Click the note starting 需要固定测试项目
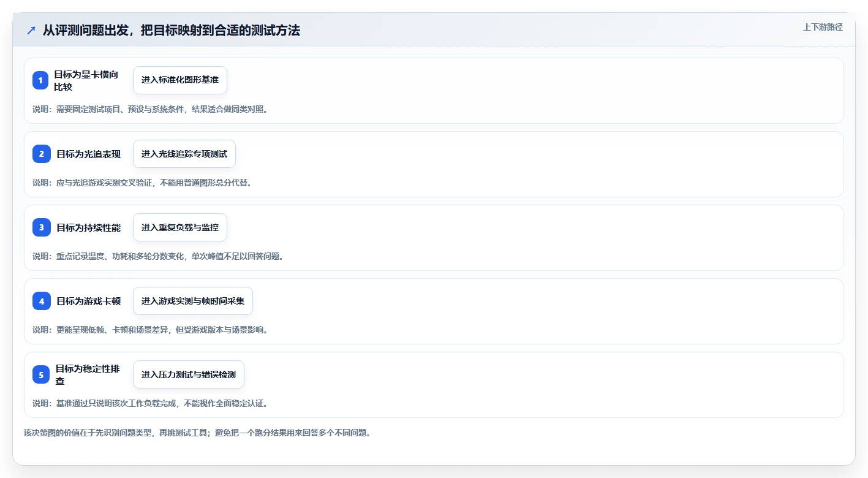This screenshot has width=868, height=478. pyautogui.click(x=150, y=109)
